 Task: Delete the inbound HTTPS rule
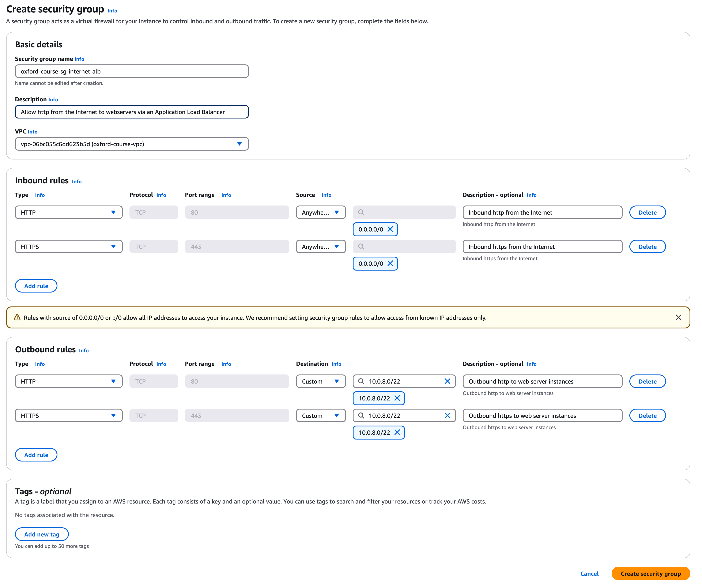[647, 247]
